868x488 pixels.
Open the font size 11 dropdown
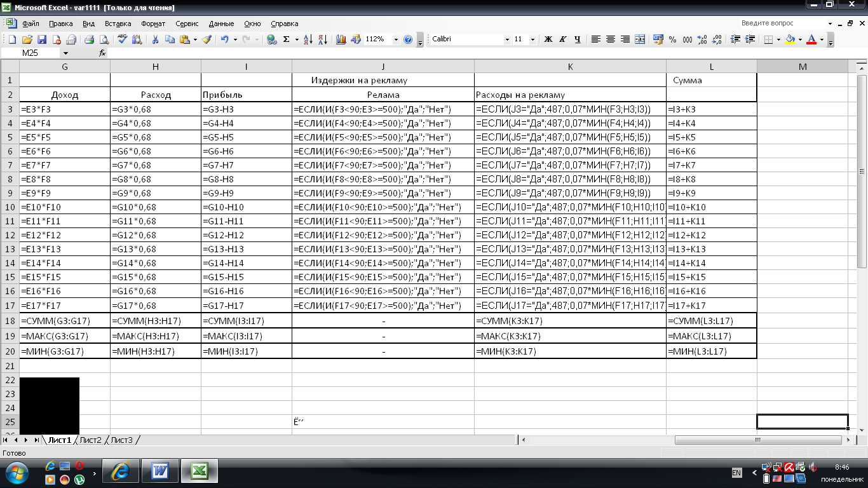532,39
